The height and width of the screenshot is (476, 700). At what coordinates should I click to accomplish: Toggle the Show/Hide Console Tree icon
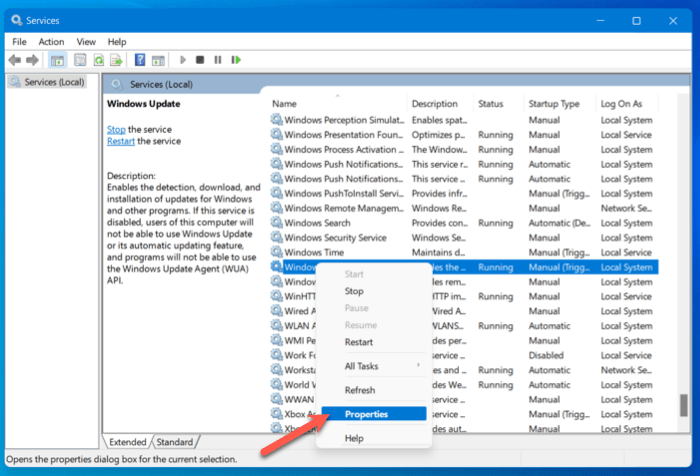coord(59,60)
